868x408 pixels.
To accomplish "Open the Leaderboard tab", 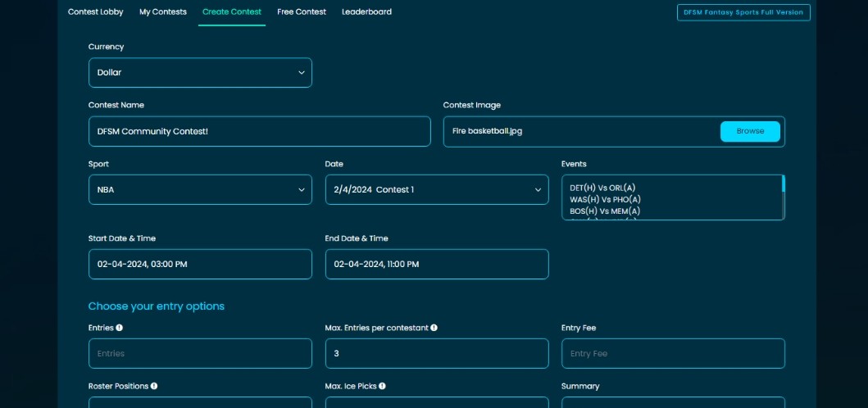I will (366, 11).
